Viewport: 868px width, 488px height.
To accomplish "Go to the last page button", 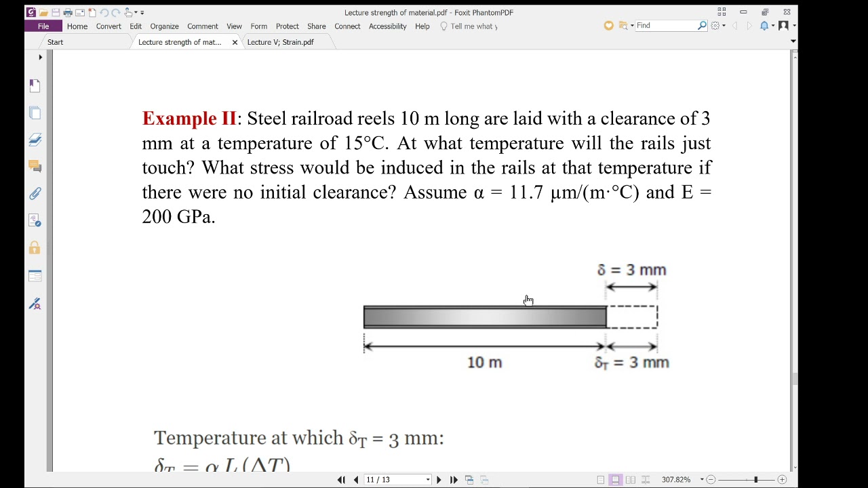I will pyautogui.click(x=454, y=480).
